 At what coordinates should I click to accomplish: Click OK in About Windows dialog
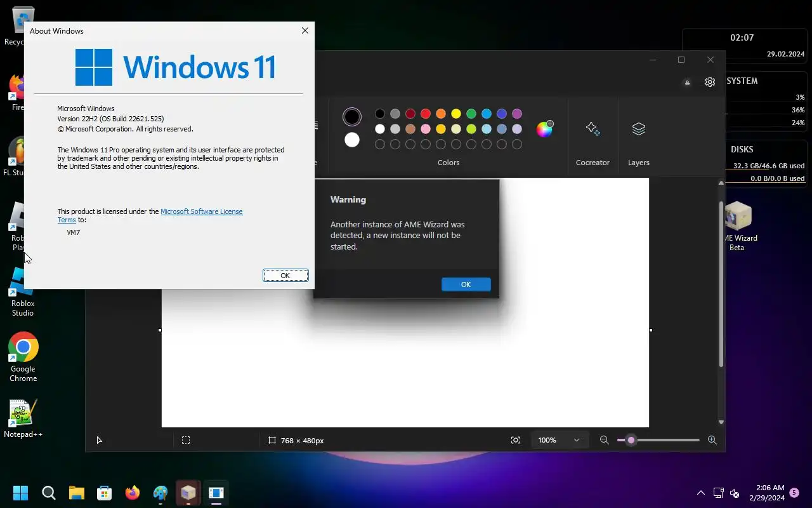[x=285, y=275]
